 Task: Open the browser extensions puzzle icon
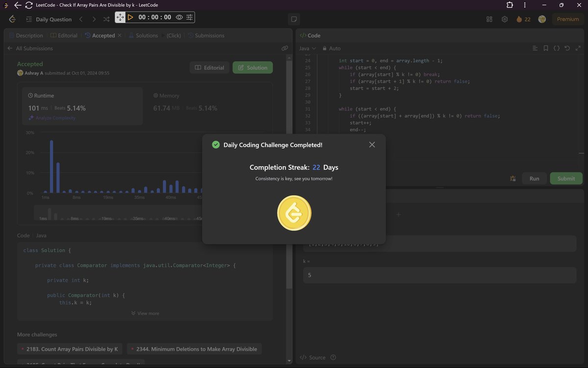[510, 5]
